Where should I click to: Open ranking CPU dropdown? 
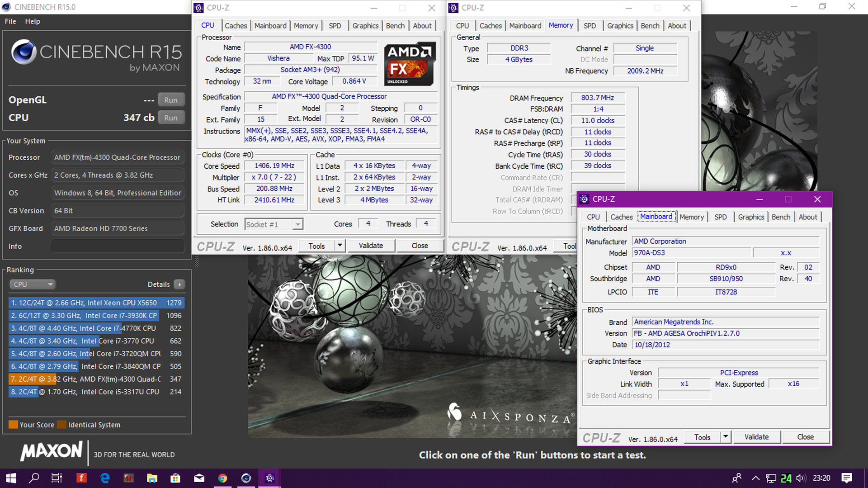point(32,284)
